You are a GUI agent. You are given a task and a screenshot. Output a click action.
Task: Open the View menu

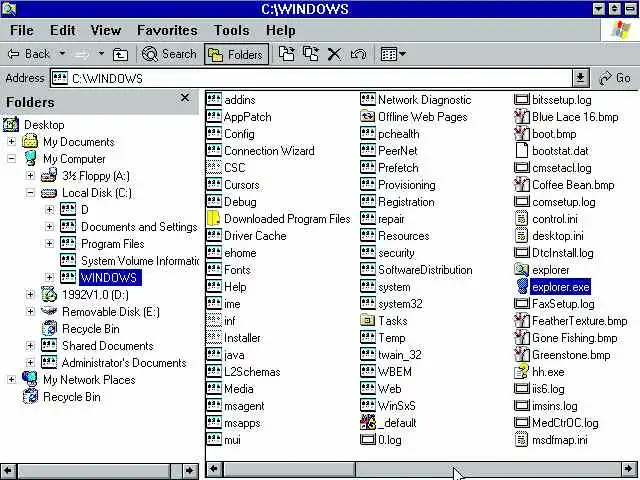click(106, 30)
